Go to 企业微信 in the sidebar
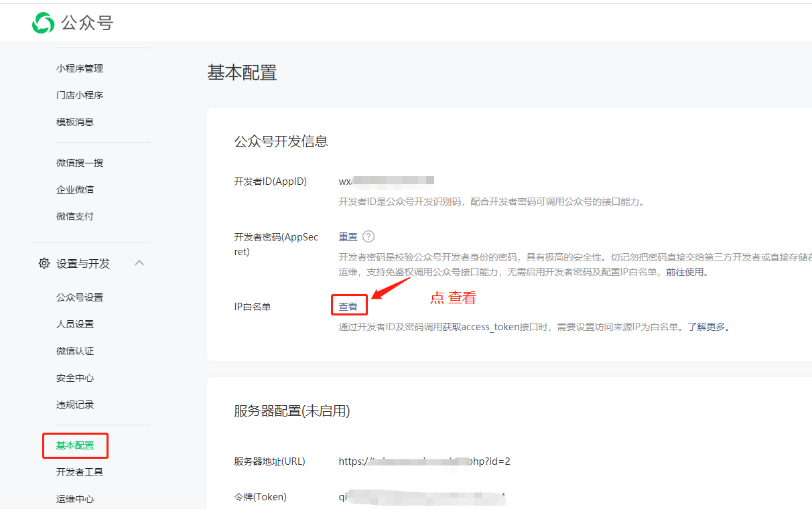The image size is (812, 509). tap(75, 190)
